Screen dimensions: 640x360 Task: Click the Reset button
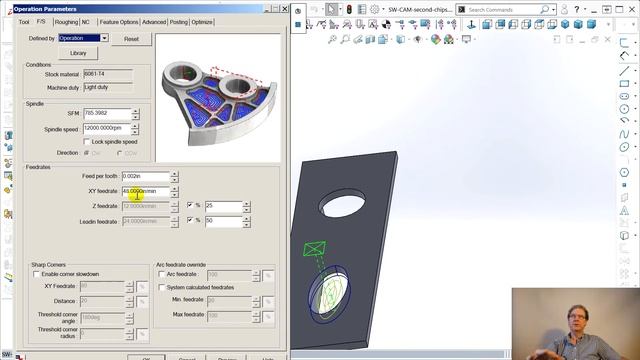[131, 39]
